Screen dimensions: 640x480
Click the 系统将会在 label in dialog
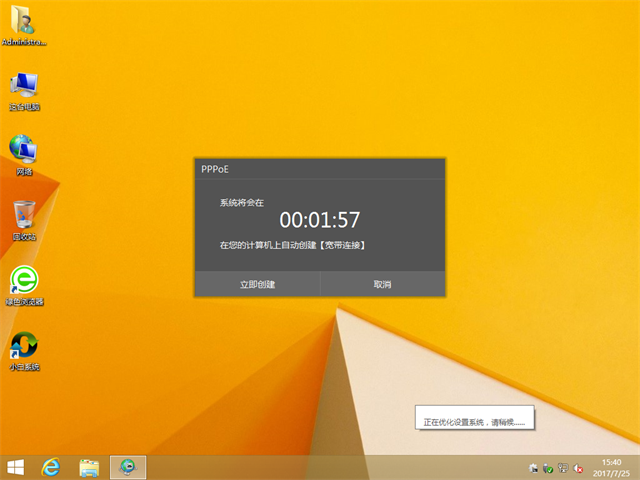[242, 203]
